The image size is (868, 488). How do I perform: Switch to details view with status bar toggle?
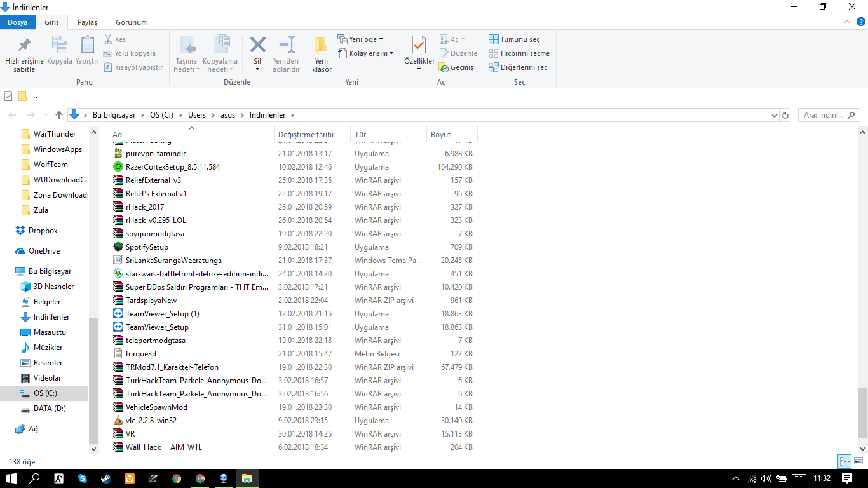point(844,462)
